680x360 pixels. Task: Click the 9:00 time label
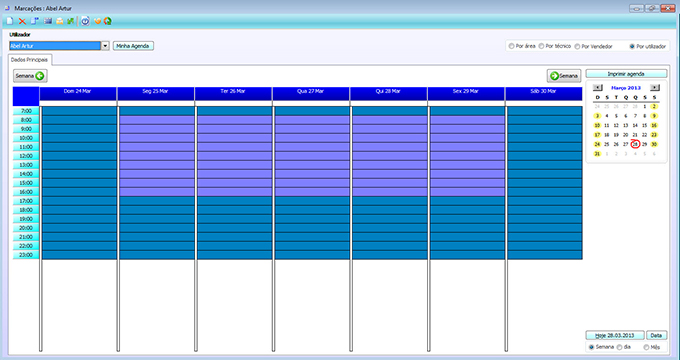(26, 129)
